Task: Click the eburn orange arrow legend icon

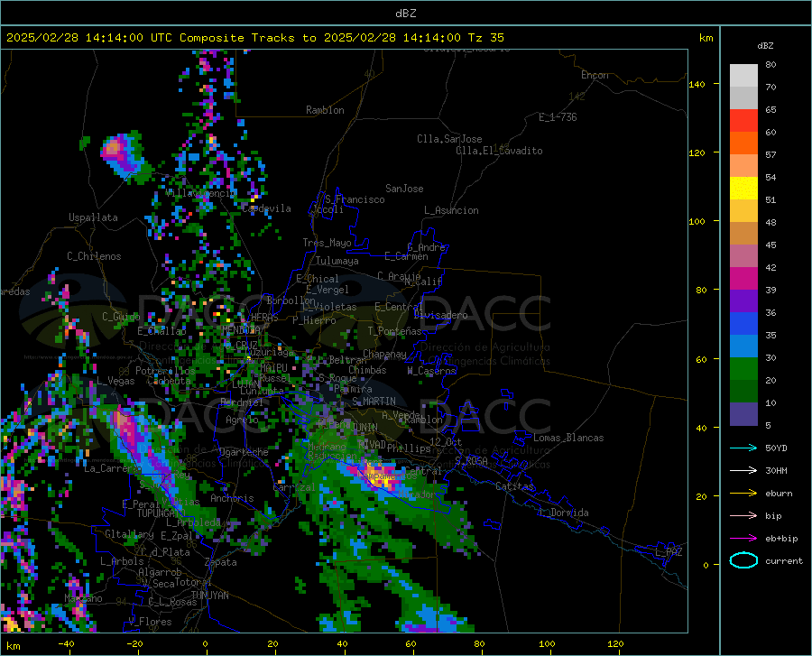Action: coord(743,494)
